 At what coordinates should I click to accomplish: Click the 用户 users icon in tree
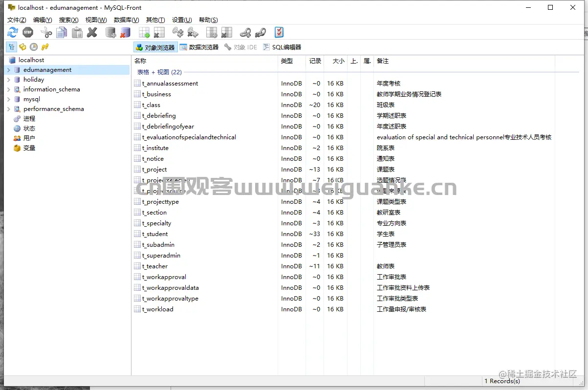coord(17,138)
